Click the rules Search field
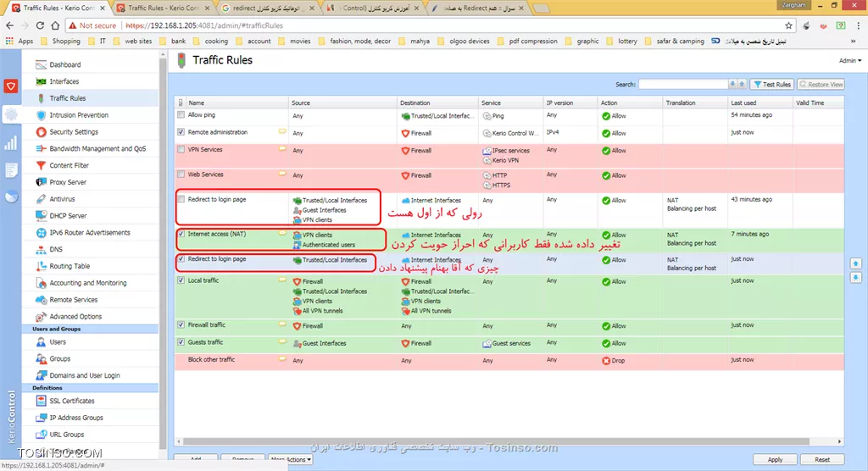 pos(683,84)
